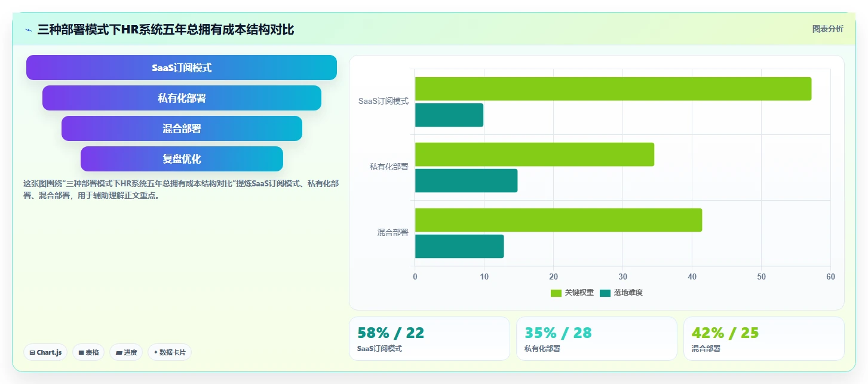This screenshot has height=384, width=868.
Task: Click the 混合部署 green weight bar
Action: point(559,220)
